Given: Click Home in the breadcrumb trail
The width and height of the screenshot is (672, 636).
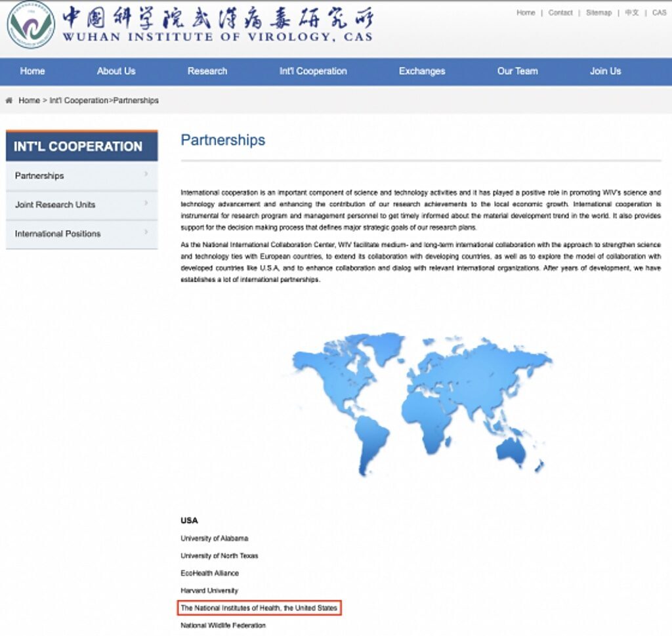Looking at the screenshot, I should click(29, 100).
